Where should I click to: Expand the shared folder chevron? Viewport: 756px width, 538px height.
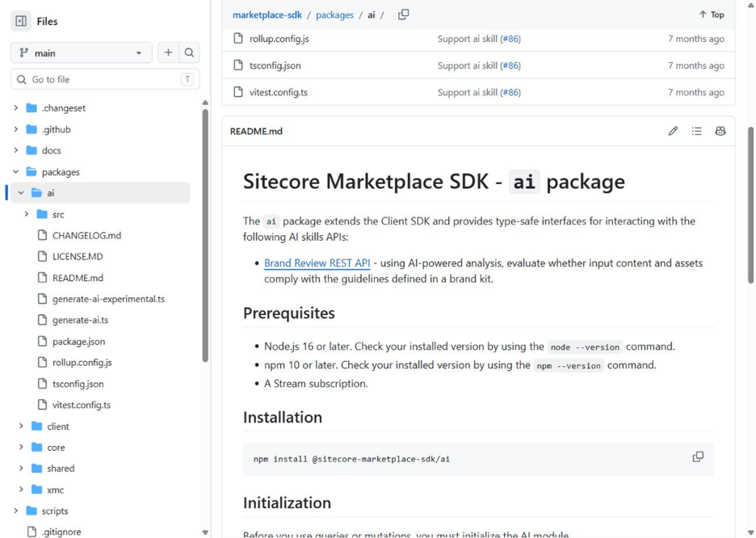(x=21, y=468)
